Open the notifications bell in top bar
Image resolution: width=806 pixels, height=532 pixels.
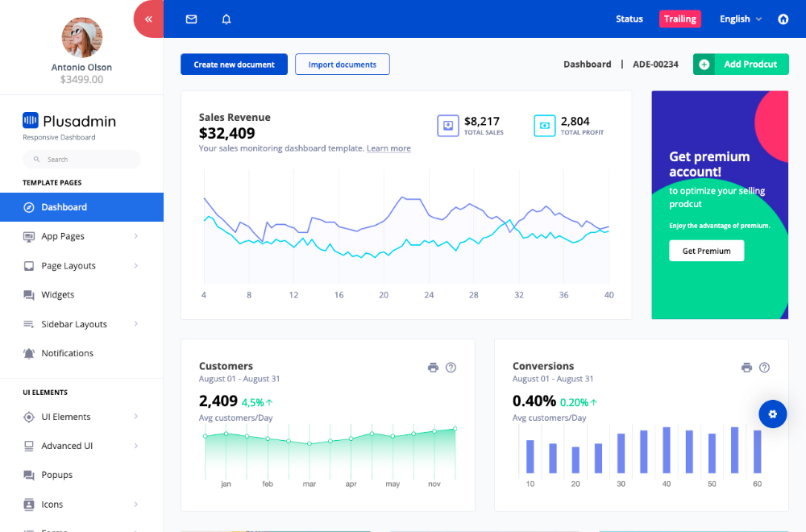226,19
